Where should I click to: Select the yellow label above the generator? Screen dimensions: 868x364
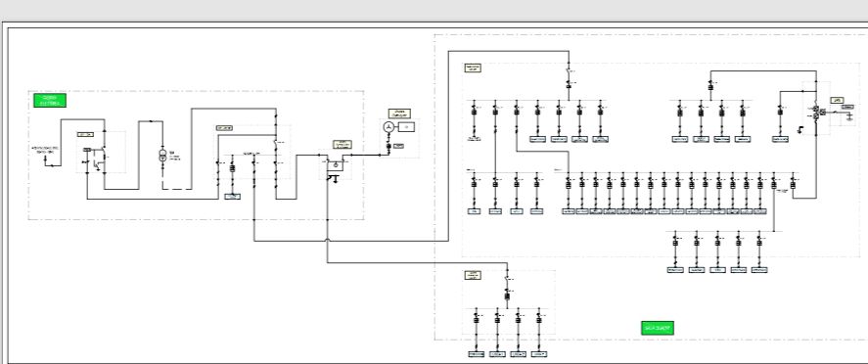click(x=399, y=114)
